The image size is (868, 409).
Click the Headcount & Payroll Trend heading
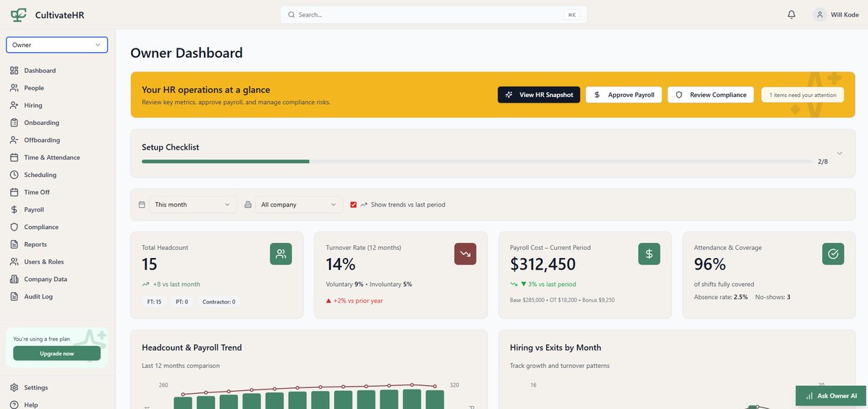[x=192, y=348]
